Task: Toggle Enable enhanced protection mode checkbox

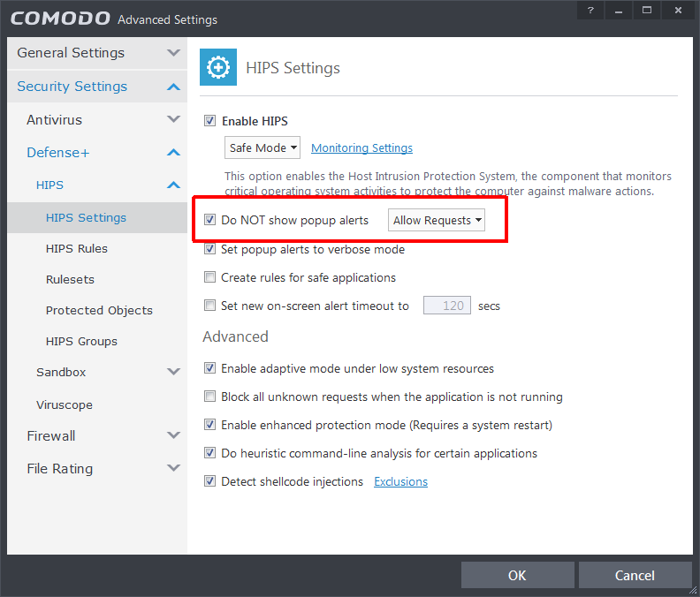Action: (x=209, y=424)
